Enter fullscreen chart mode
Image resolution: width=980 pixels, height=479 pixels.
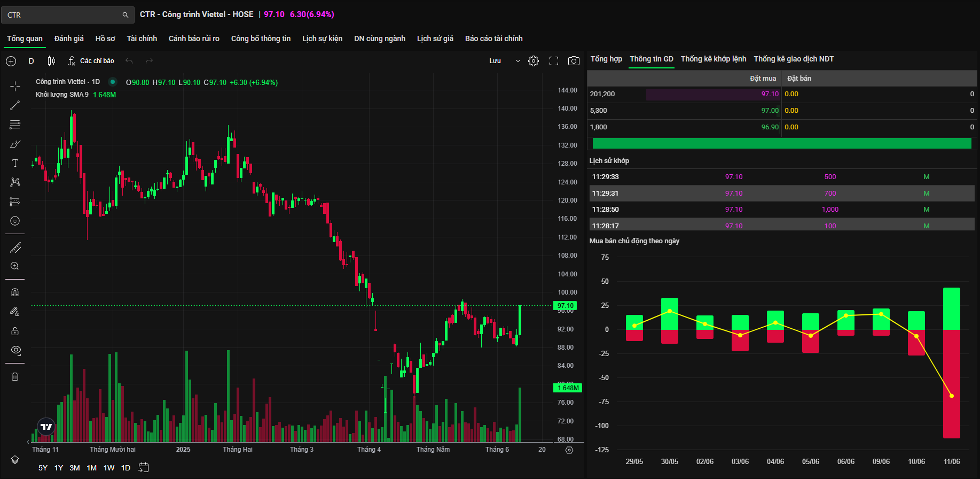(554, 61)
